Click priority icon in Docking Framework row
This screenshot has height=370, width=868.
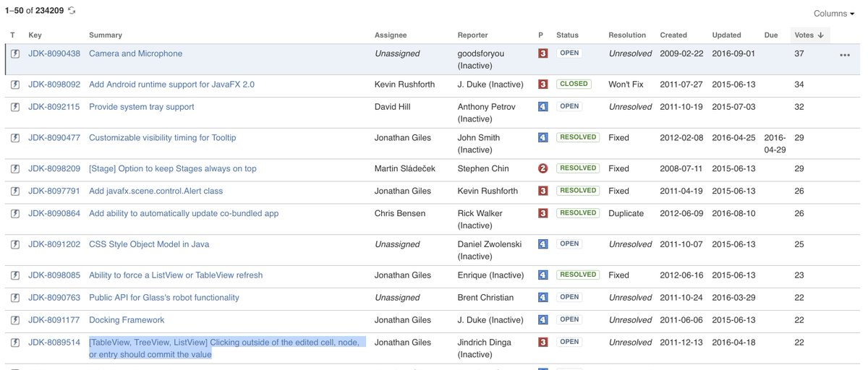(x=542, y=320)
